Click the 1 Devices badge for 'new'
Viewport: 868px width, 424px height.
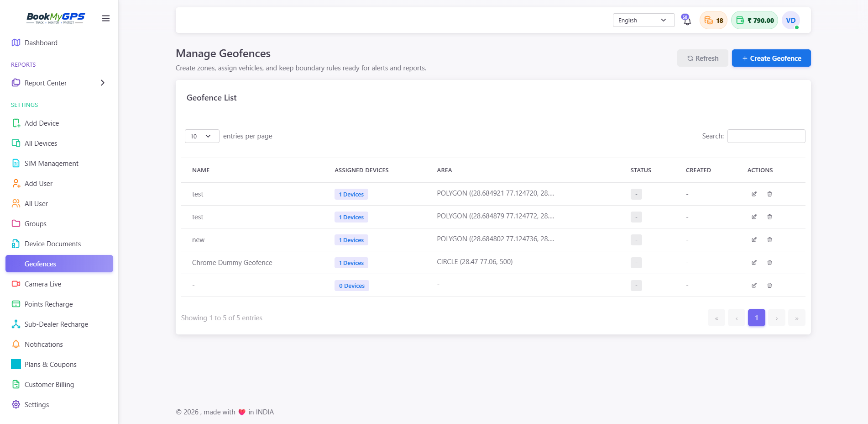click(x=351, y=240)
